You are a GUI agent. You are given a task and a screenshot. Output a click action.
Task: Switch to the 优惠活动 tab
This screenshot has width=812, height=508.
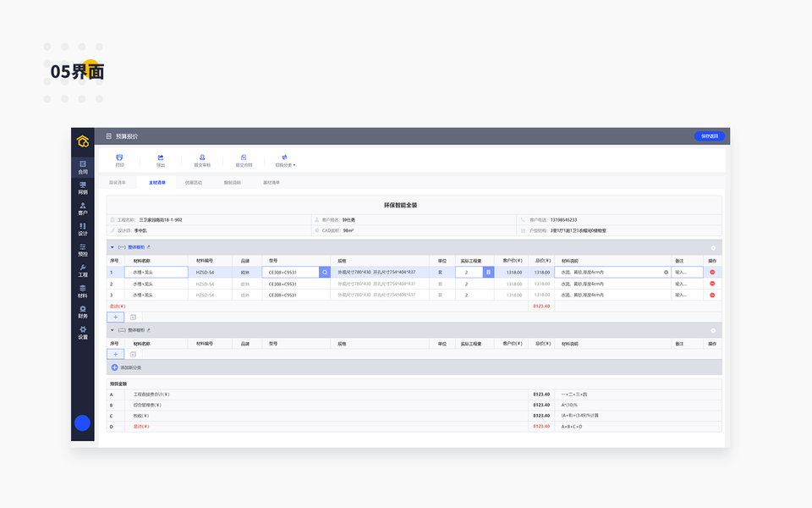tap(194, 183)
